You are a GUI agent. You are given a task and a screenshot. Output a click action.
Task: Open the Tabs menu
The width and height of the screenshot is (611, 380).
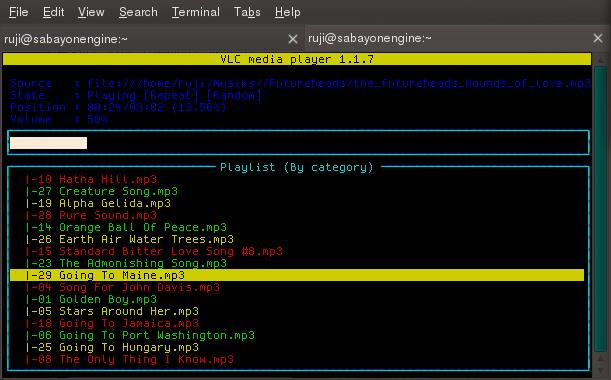tap(247, 12)
